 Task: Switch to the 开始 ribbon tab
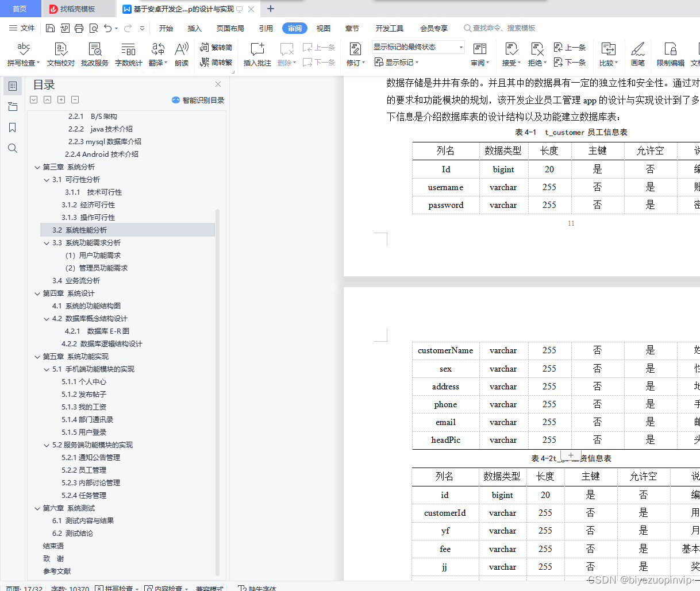point(166,28)
